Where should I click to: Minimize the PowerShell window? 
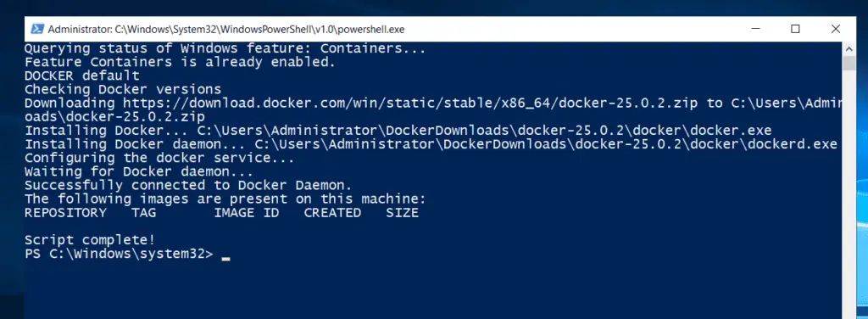pyautogui.click(x=755, y=29)
